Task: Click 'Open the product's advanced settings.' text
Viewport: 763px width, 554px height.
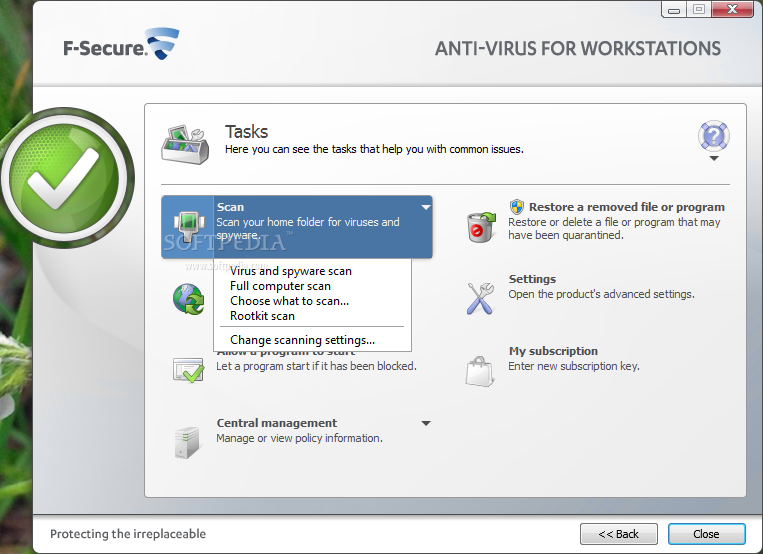Action: click(601, 294)
